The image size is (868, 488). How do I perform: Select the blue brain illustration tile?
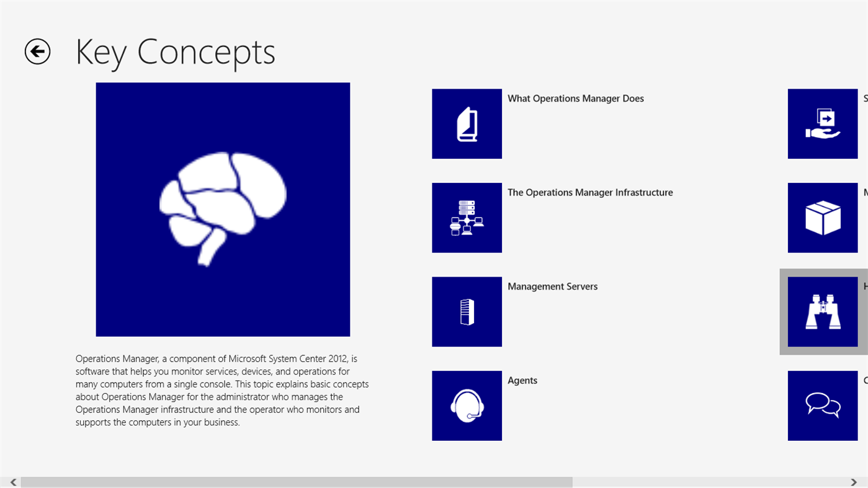pyautogui.click(x=222, y=209)
